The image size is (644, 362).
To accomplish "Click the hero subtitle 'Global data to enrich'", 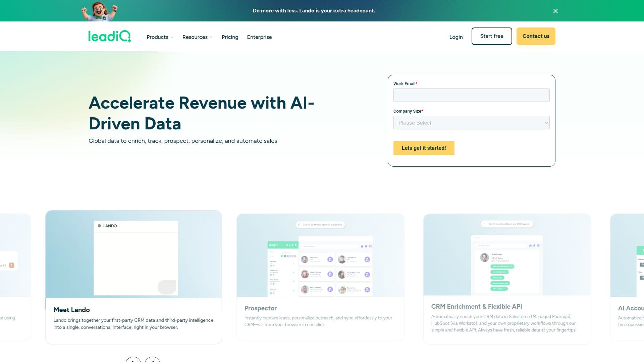I will pyautogui.click(x=183, y=141).
